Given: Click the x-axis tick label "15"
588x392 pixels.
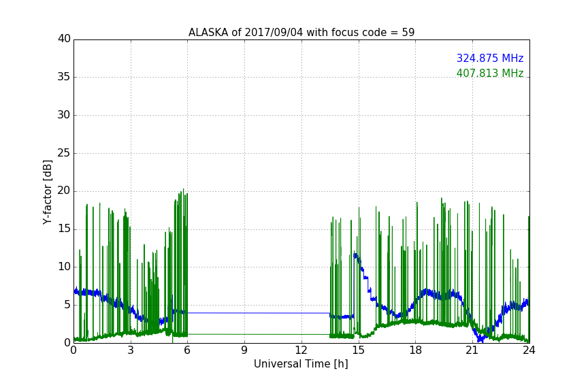Looking at the screenshot, I should [x=359, y=350].
